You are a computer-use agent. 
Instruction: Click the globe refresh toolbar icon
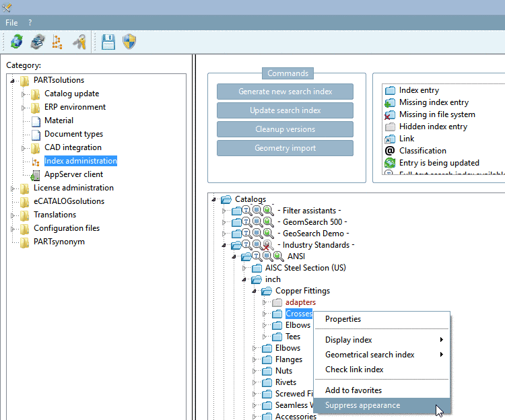point(16,42)
